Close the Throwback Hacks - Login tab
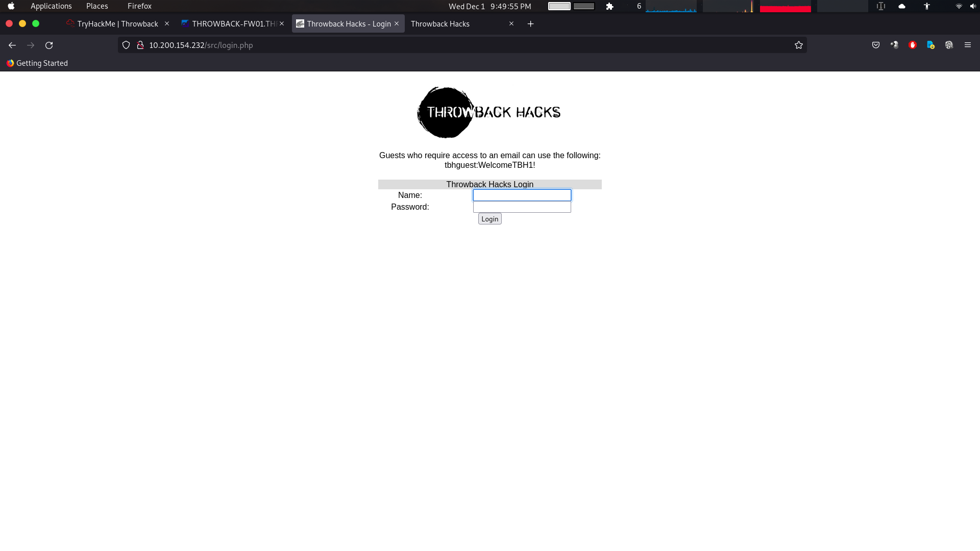 click(397, 24)
